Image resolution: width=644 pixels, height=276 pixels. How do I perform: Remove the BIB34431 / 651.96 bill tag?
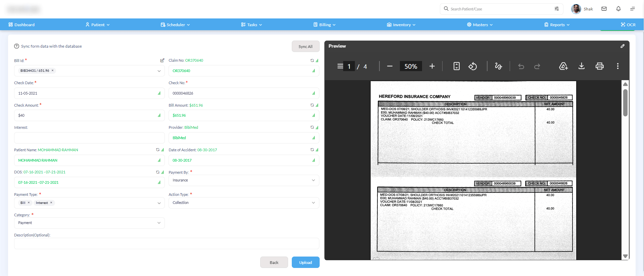[52, 71]
